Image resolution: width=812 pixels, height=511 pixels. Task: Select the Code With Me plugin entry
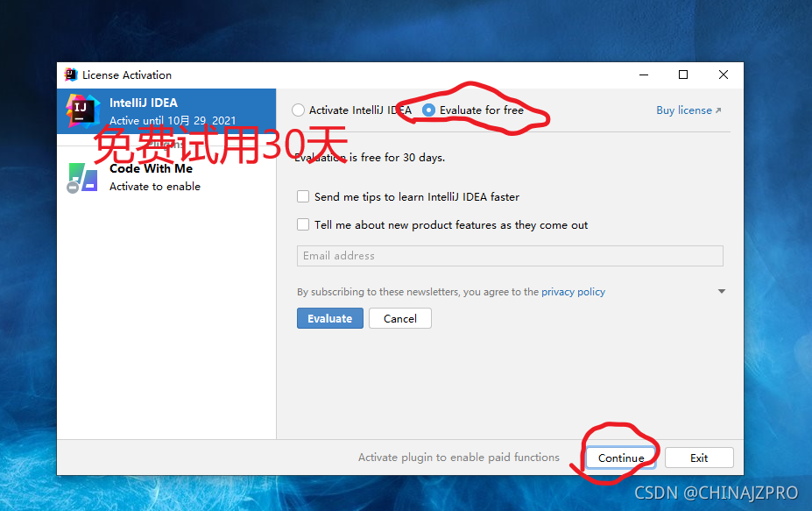(x=166, y=177)
